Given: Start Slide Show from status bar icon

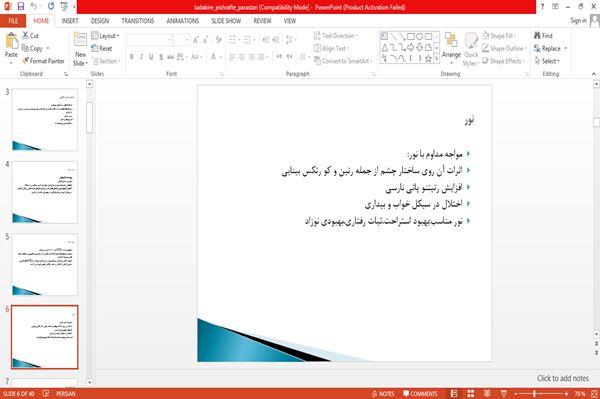Looking at the screenshot, I should (x=504, y=394).
